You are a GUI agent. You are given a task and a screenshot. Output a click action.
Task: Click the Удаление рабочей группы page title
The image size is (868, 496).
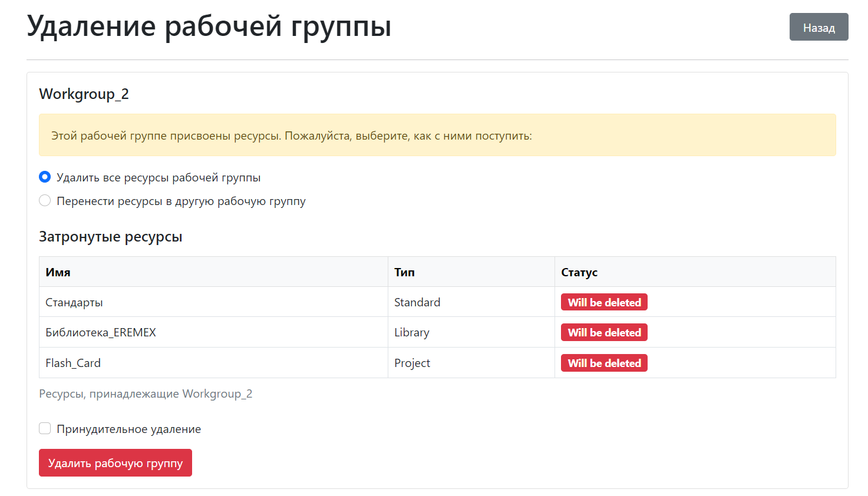coord(208,26)
